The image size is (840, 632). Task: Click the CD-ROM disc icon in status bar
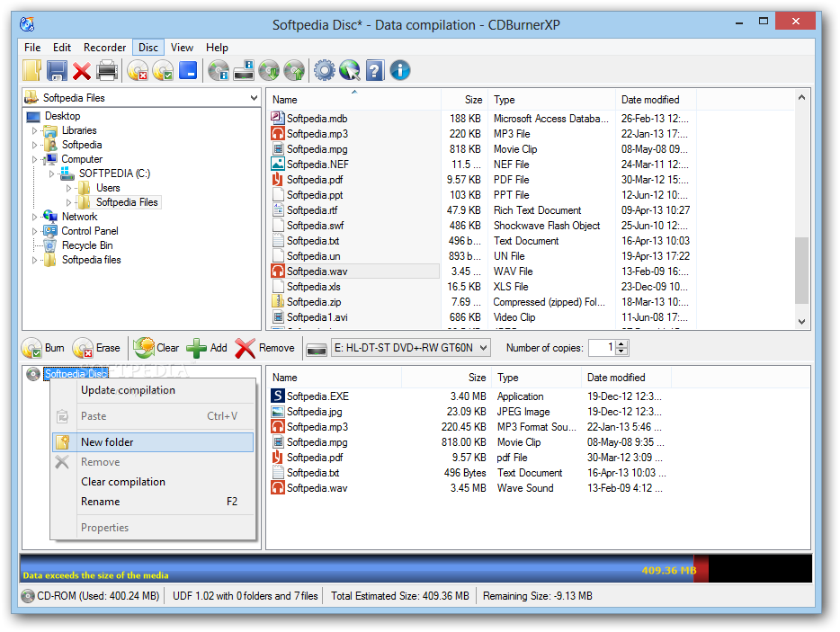tap(28, 595)
